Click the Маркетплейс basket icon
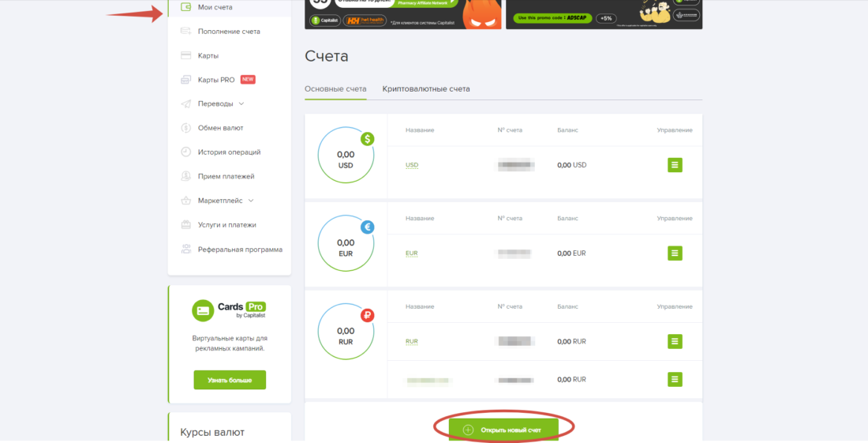868x443 pixels. point(186,201)
